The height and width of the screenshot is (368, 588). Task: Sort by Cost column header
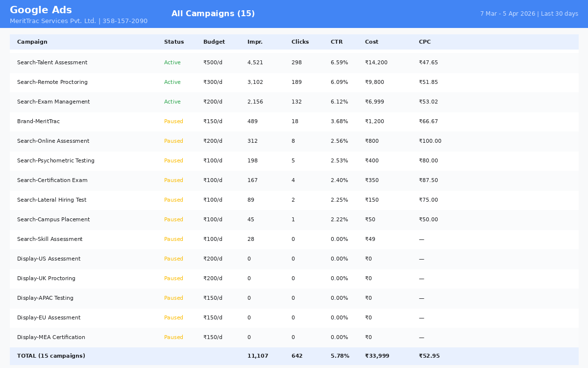pos(371,42)
